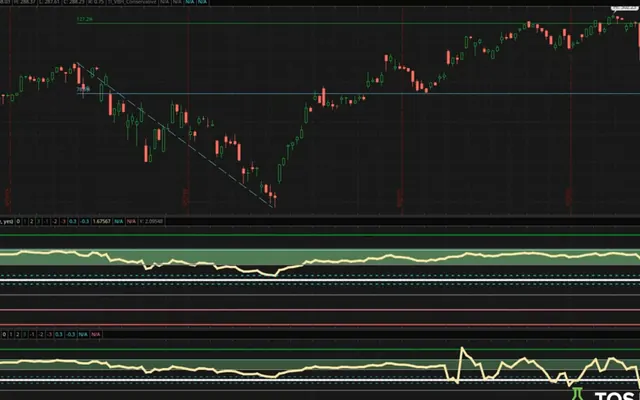Viewport: 640px width, 400px height.
Task: Select the dashed downward trendline drawing
Action: (x=176, y=136)
